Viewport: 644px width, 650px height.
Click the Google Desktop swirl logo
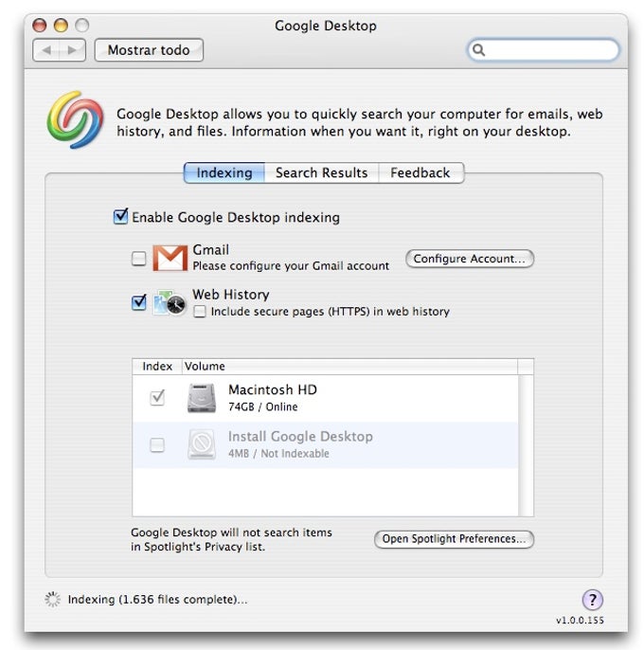[75, 119]
